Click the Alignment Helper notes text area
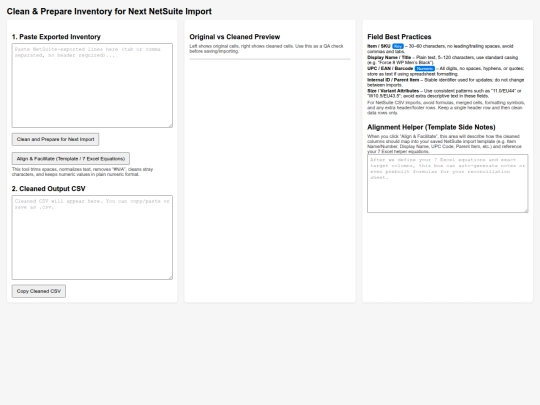540x405 pixels. coord(447,183)
